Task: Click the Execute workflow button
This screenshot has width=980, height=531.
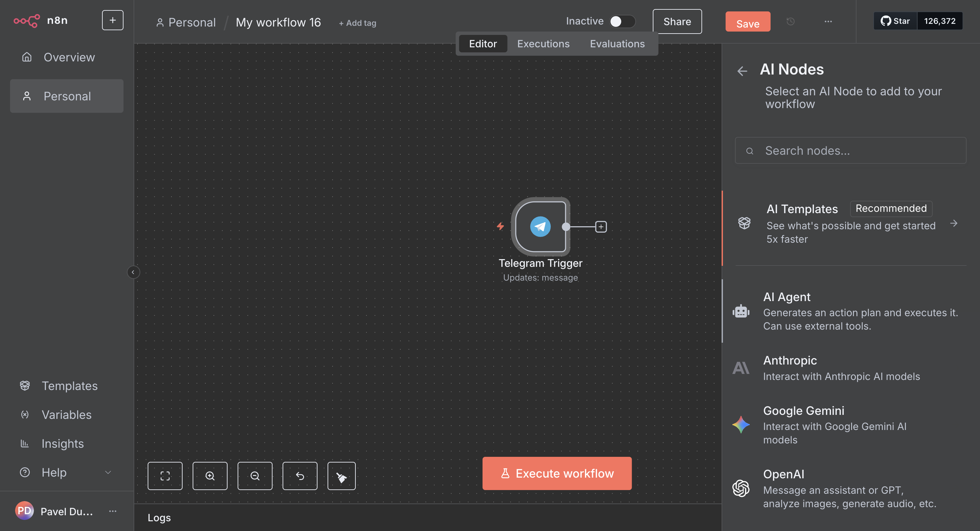Action: coord(556,473)
